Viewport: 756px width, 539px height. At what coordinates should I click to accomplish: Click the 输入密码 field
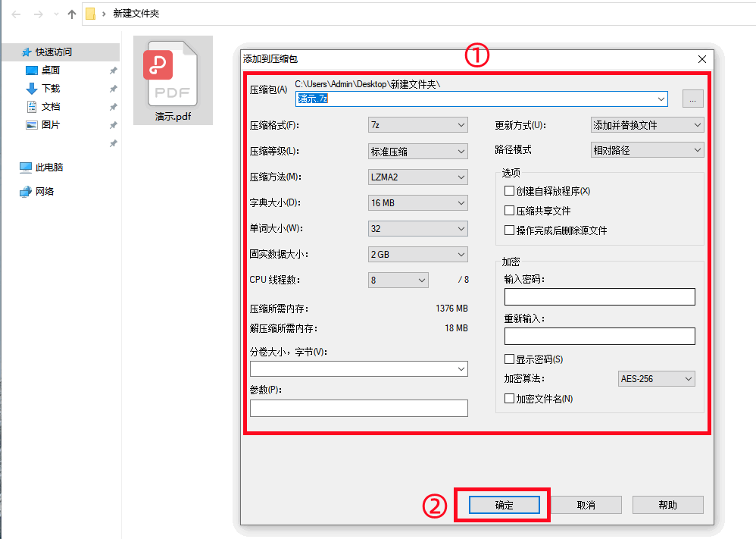(x=599, y=296)
